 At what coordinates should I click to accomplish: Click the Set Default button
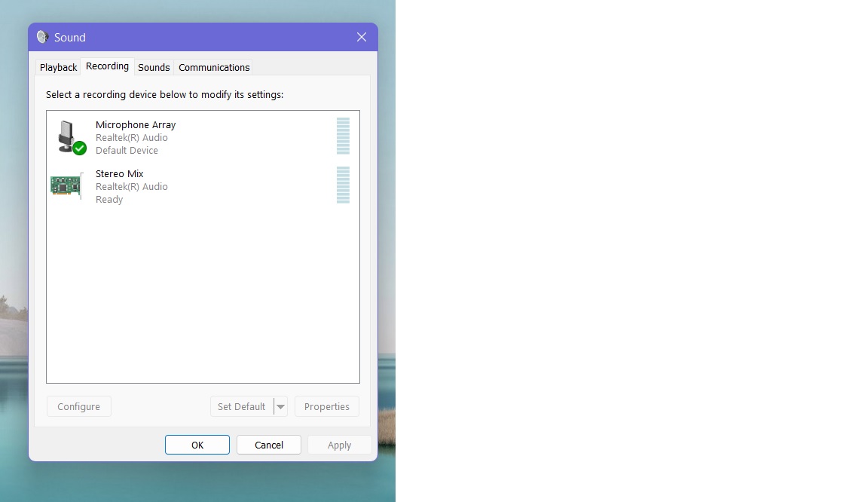[x=242, y=406]
